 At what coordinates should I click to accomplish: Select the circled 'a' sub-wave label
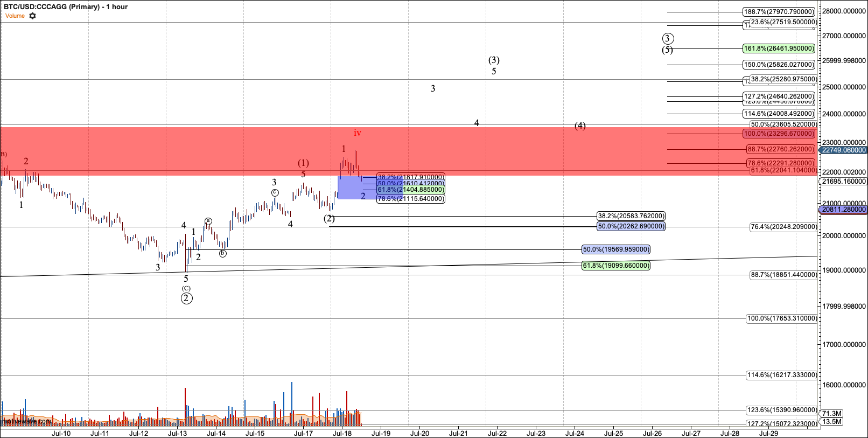(208, 221)
